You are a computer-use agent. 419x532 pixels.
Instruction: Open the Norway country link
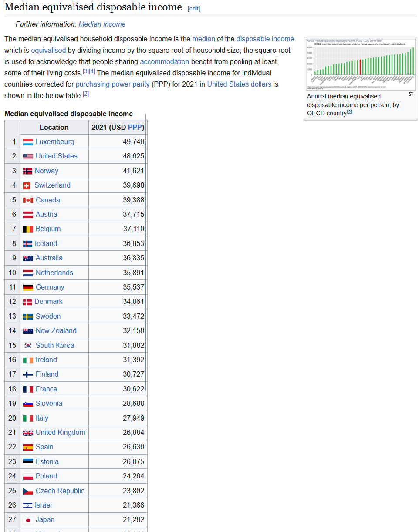pyautogui.click(x=47, y=171)
